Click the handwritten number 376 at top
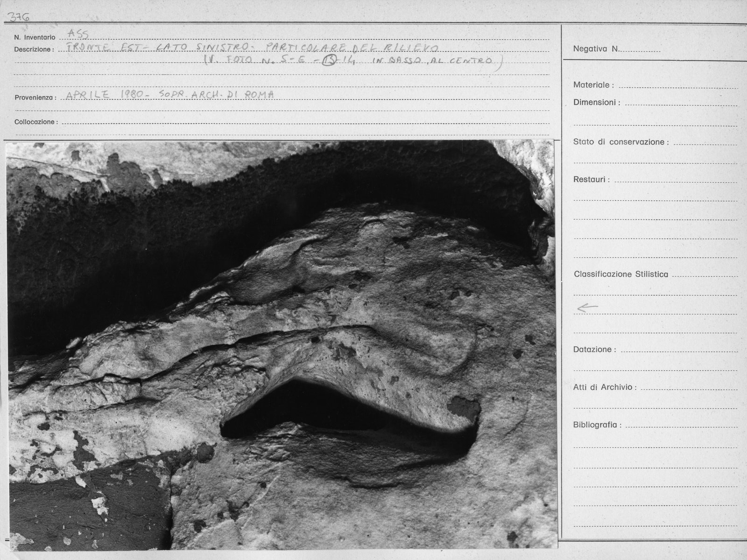Screen dimensions: 747x560 [x=18, y=17]
